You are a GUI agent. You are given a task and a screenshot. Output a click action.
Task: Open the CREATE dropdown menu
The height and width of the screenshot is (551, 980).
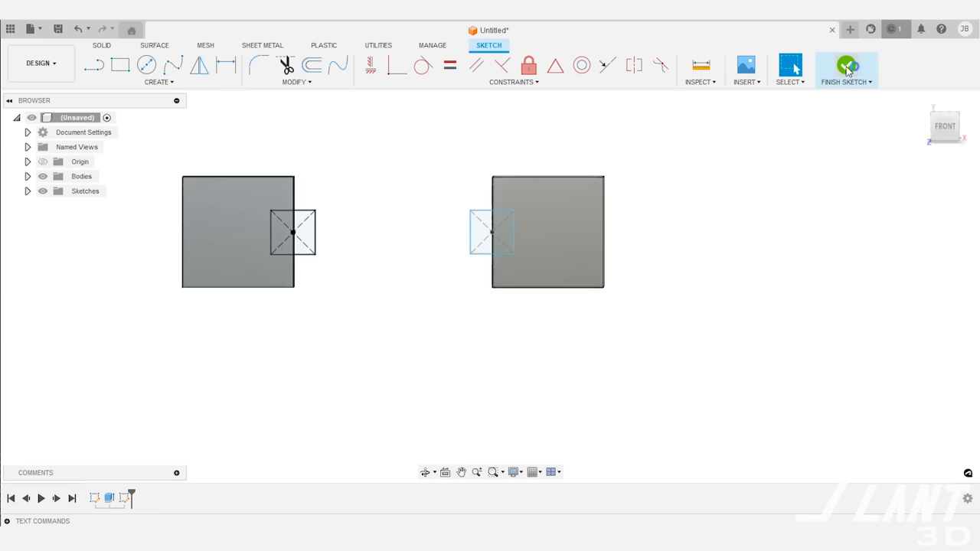coord(158,82)
